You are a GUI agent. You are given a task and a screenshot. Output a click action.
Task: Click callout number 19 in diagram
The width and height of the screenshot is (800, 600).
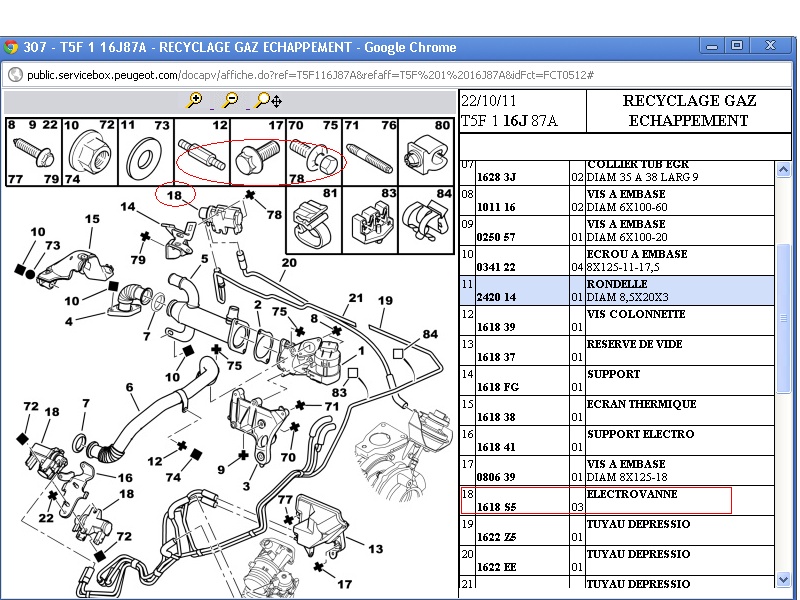[385, 301]
